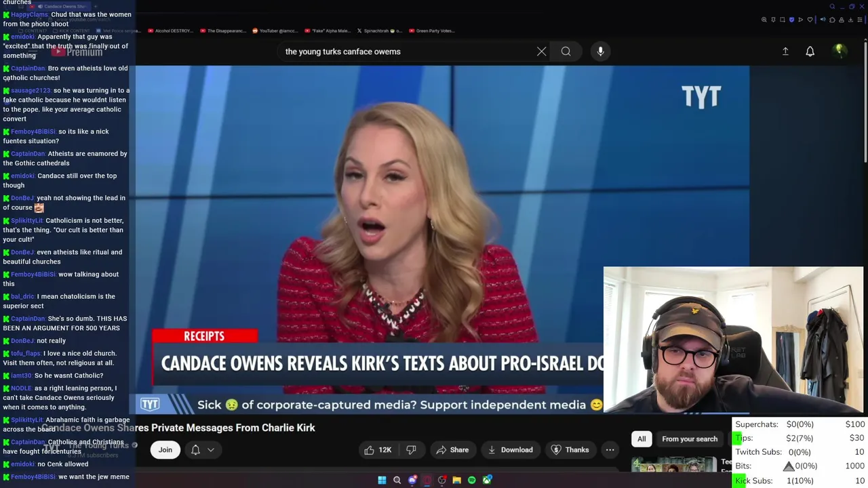Click the TYT channel logo on banner
868x488 pixels.
point(150,405)
